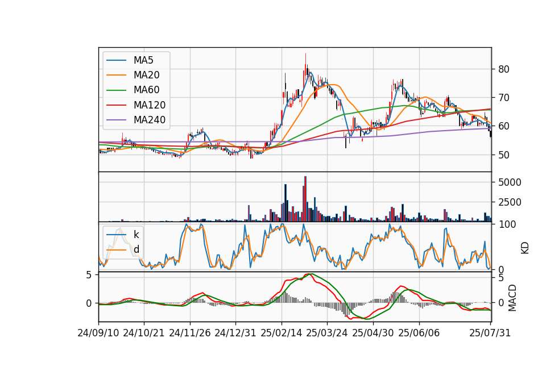The width and height of the screenshot is (546, 392).
Task: Click the price axis value 50
Action: 504,155
